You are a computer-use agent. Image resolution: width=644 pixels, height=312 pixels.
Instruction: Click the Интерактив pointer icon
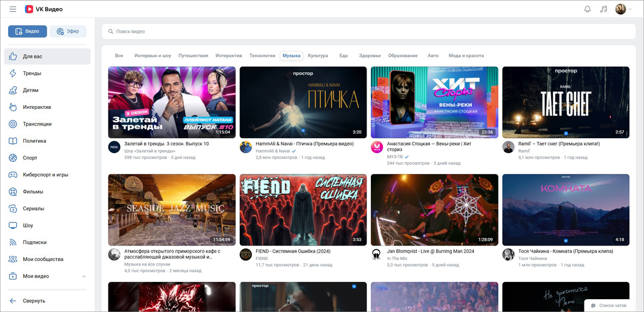point(13,107)
